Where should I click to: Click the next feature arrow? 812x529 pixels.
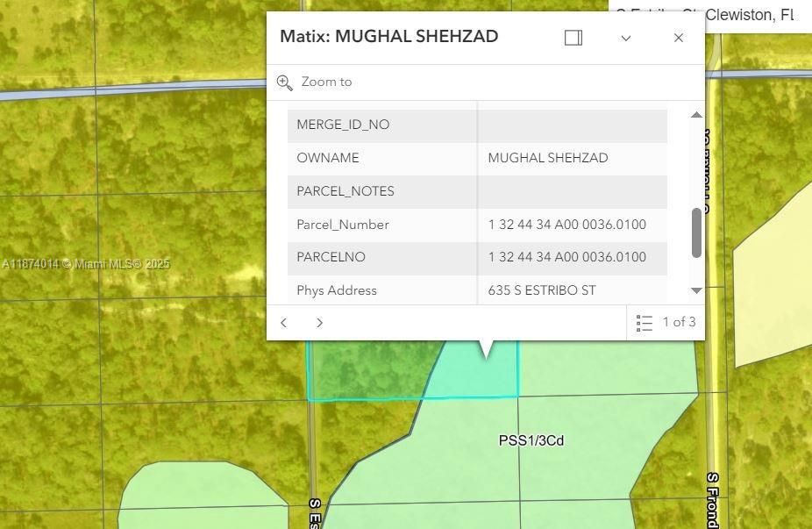click(319, 322)
